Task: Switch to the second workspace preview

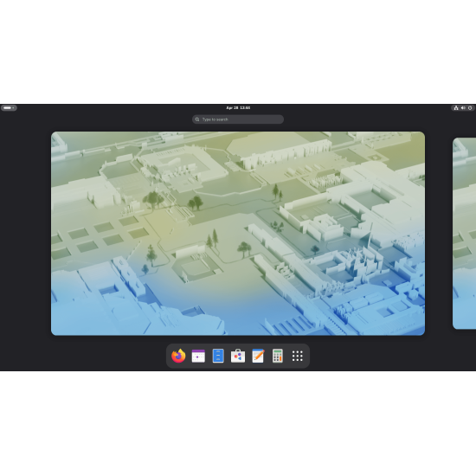Action: pos(464,234)
